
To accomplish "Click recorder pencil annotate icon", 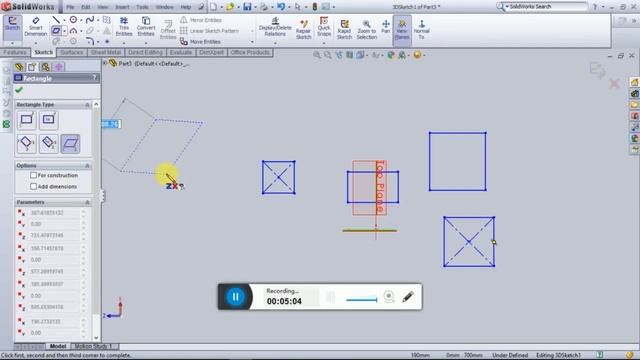I will (x=408, y=297).
